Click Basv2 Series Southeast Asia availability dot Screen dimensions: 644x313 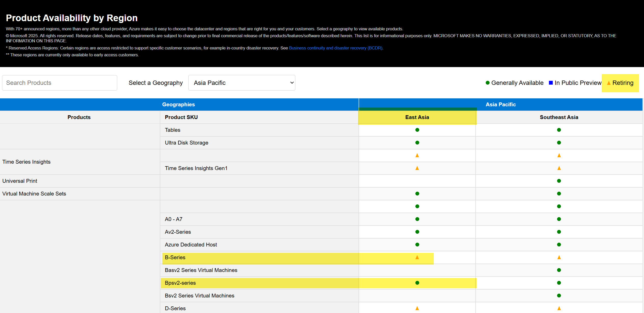559,270
